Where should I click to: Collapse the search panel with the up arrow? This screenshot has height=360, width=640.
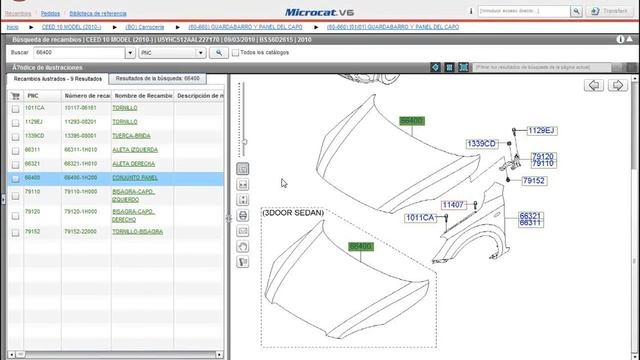(629, 39)
